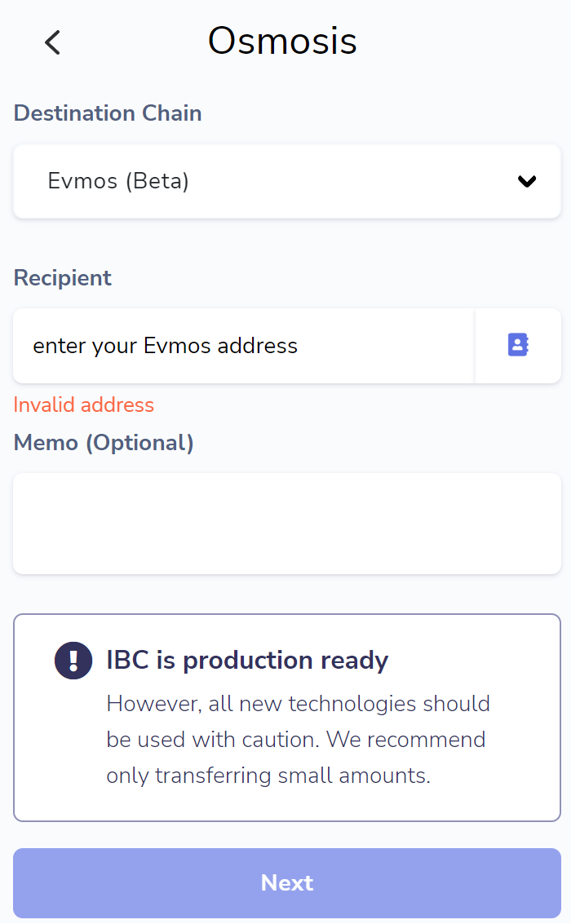Viewport: 580px width, 924px height.
Task: Click the Osmosis page title
Action: click(282, 42)
